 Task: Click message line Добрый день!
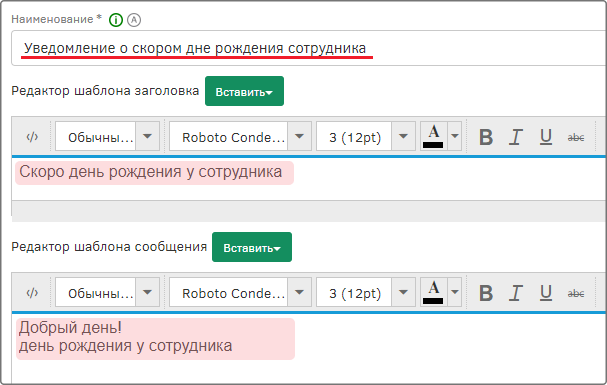point(70,328)
